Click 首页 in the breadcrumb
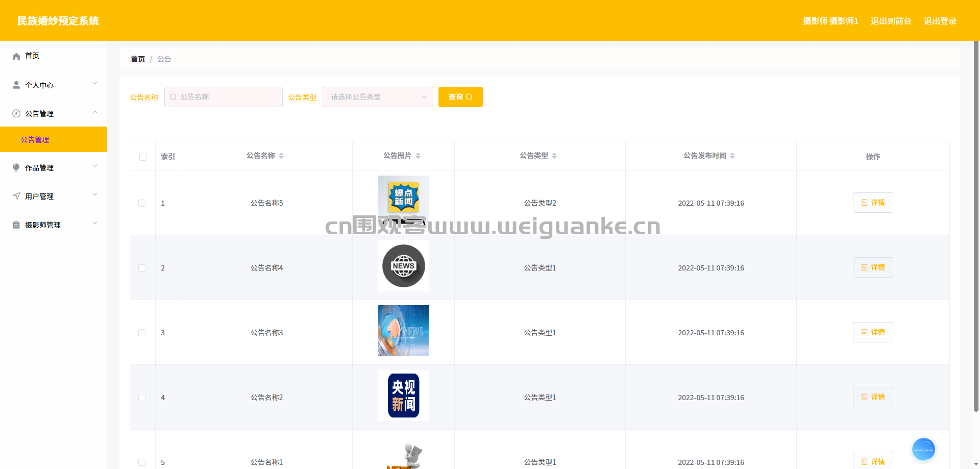The height and width of the screenshot is (469, 980). (x=138, y=59)
